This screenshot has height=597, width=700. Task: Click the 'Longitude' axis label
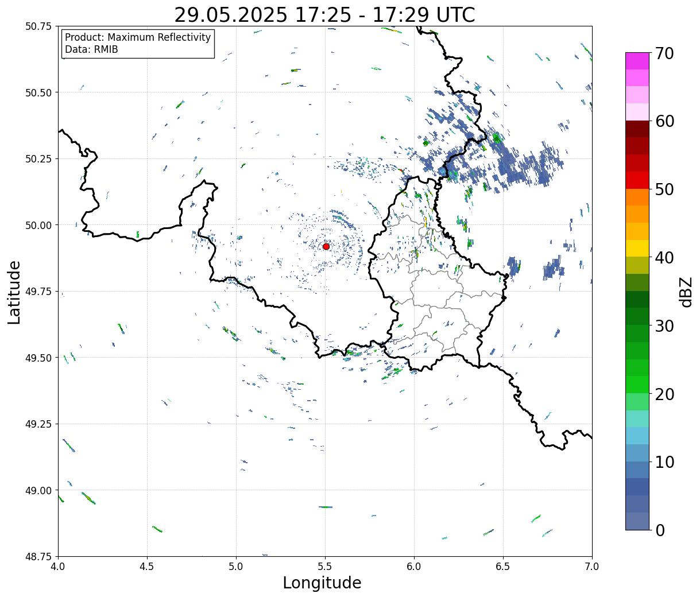point(322,583)
